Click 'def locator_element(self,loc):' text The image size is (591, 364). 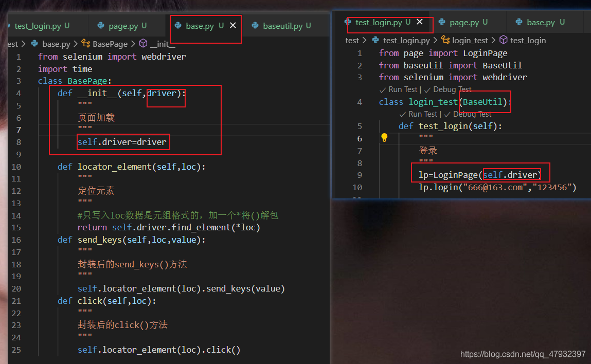(x=132, y=167)
